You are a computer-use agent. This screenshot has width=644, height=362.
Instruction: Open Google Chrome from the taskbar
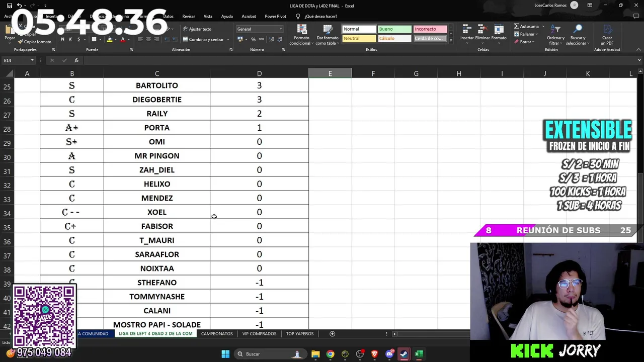(330, 354)
